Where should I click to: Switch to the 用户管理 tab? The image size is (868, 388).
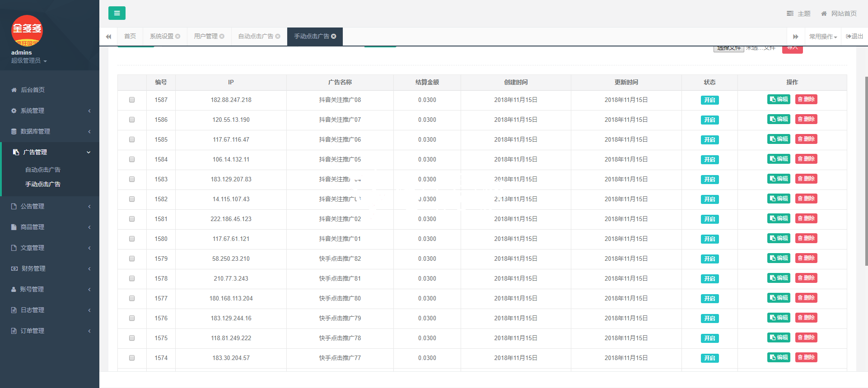pyautogui.click(x=206, y=36)
